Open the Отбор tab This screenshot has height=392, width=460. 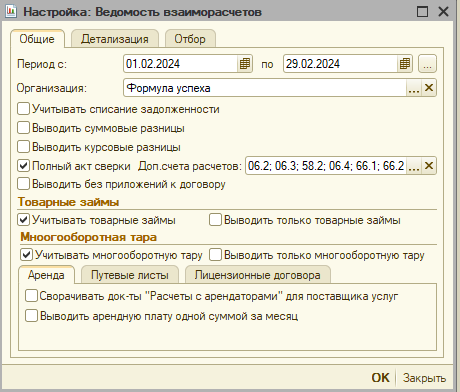click(x=190, y=39)
